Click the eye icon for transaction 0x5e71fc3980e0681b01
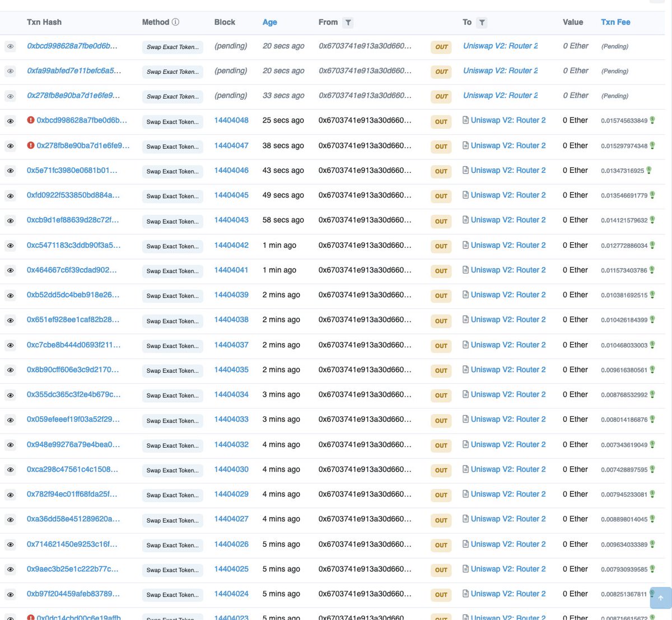Screen dimensions: 672x620 tap(10, 171)
